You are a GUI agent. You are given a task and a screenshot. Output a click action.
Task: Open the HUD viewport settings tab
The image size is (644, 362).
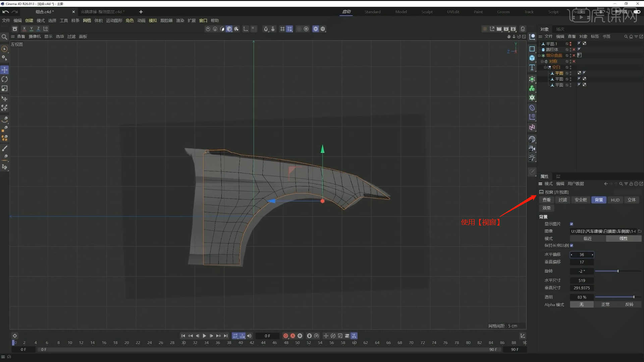click(x=615, y=200)
